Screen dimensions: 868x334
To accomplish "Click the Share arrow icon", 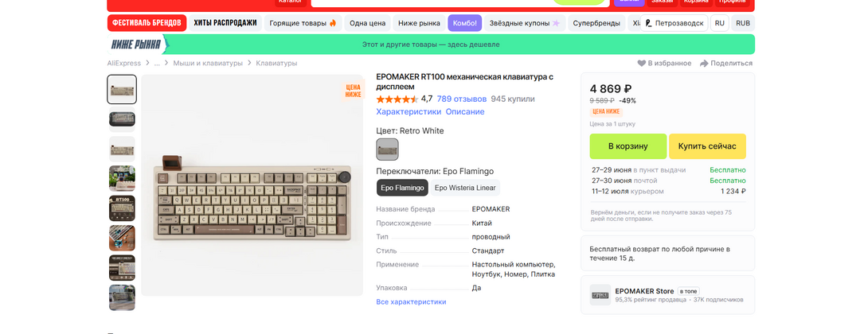I will 704,64.
